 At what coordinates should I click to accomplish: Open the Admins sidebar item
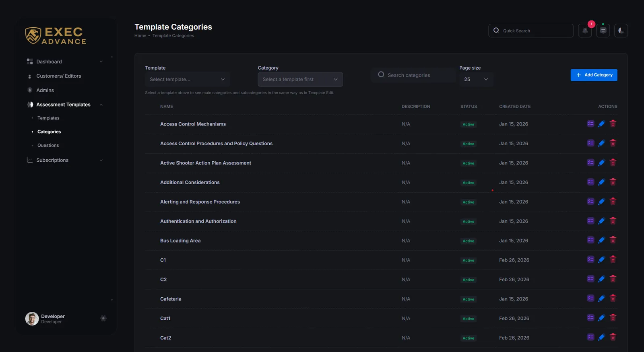pos(45,90)
